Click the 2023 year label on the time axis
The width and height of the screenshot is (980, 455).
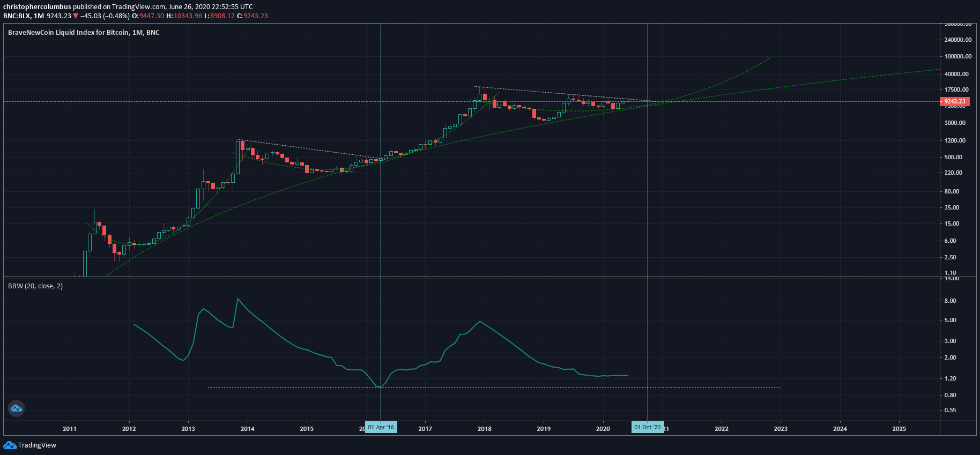781,428
